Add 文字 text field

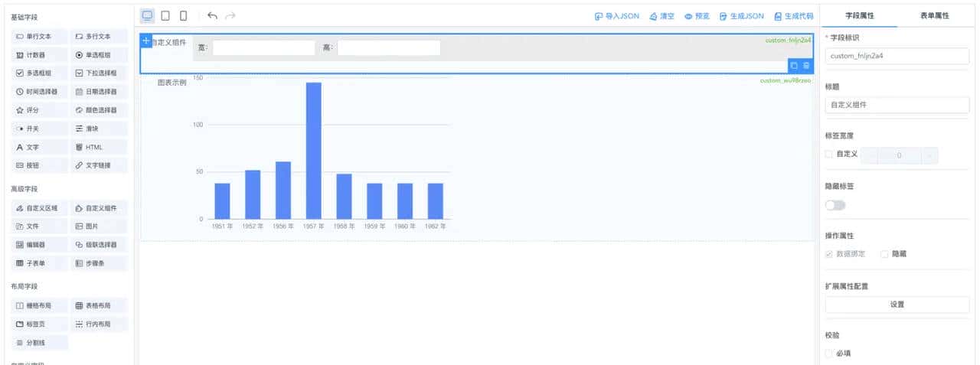click(x=40, y=147)
